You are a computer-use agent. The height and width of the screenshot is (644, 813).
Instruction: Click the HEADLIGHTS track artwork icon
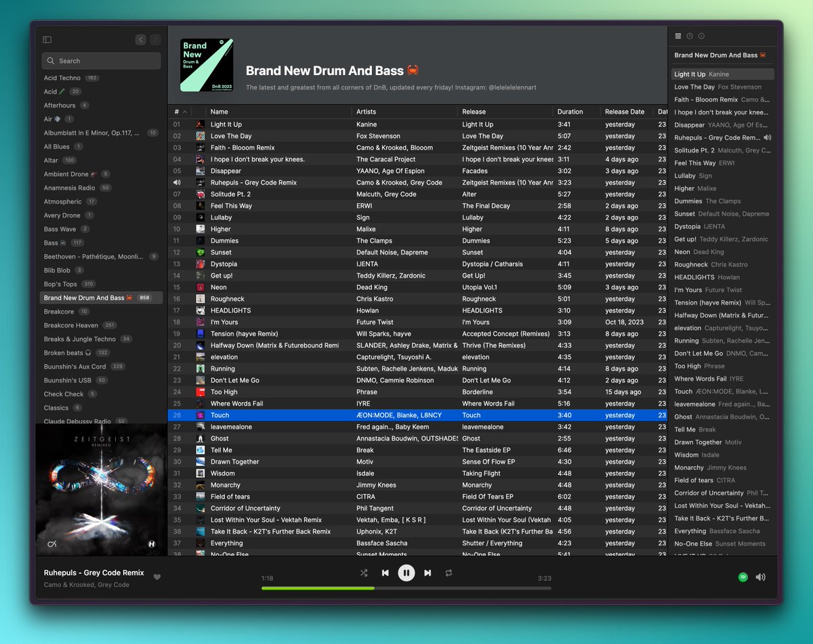tap(201, 310)
